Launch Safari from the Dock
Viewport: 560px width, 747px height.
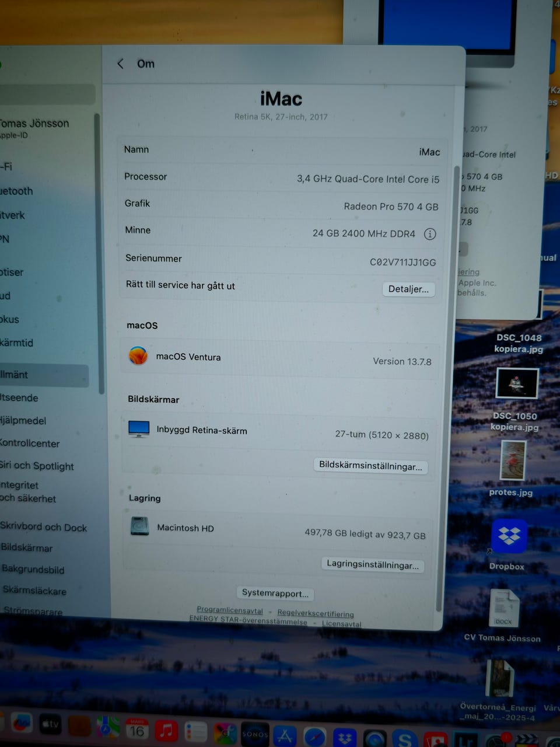pyautogui.click(x=314, y=737)
